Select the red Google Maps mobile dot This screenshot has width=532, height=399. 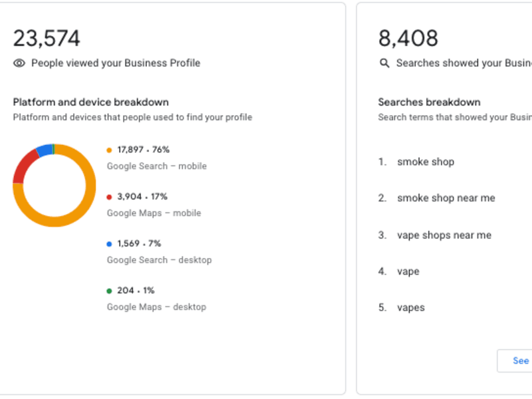click(x=109, y=197)
